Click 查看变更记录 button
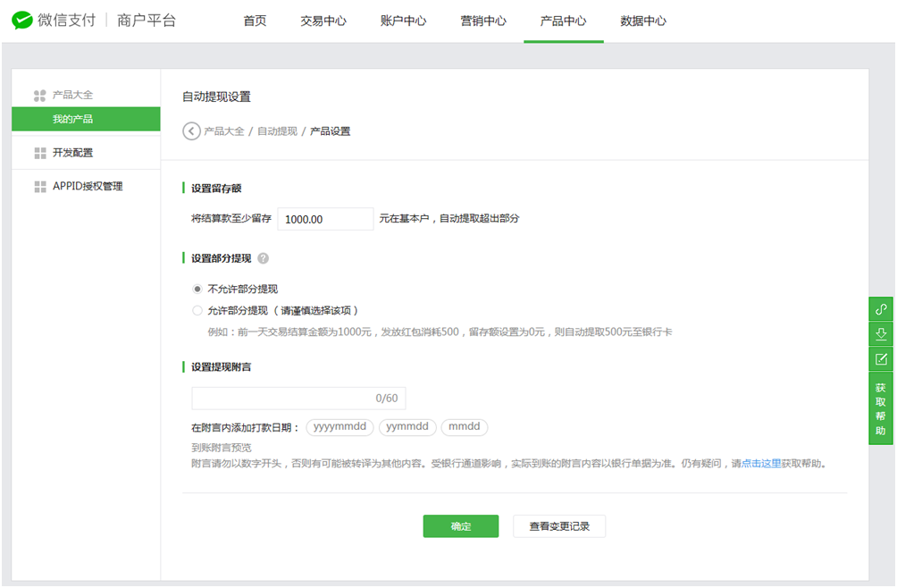897x588 pixels. click(559, 526)
